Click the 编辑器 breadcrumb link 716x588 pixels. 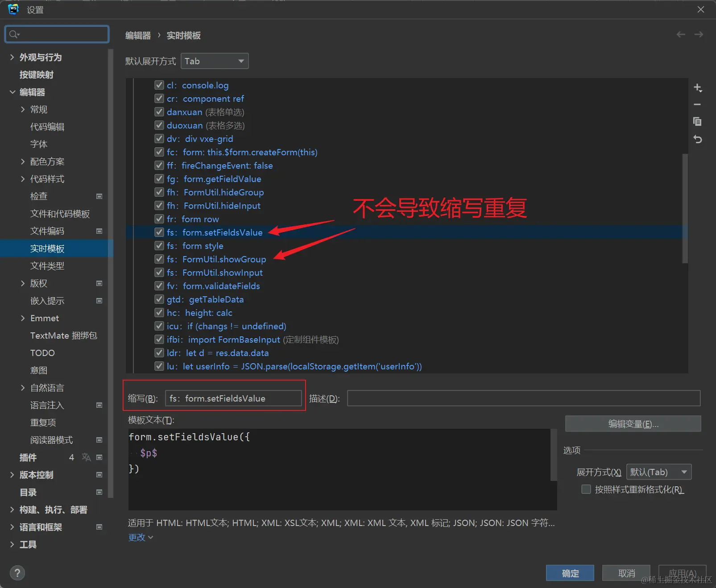click(138, 35)
